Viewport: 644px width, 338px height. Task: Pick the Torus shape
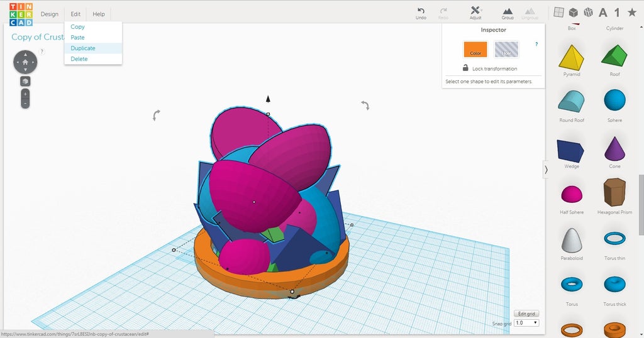572,284
